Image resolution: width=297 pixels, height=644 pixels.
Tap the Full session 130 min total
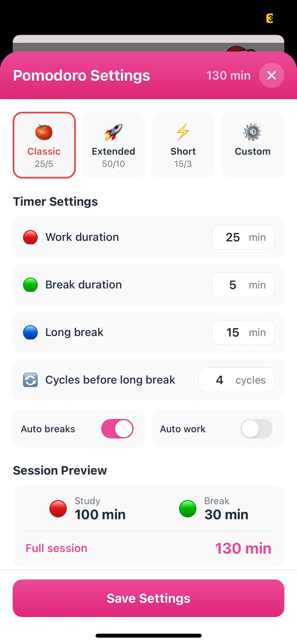tap(243, 548)
